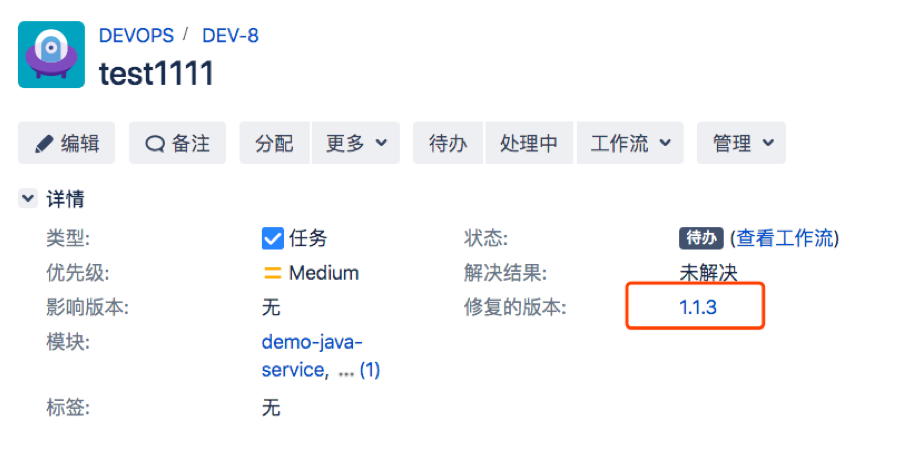Click the test1111 issue title
This screenshot has height=449, width=906.
tap(156, 73)
